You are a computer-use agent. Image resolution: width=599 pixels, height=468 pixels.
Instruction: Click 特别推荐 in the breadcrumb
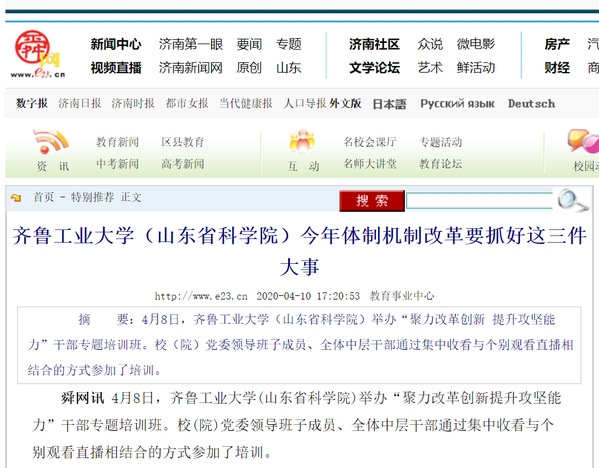[x=92, y=197]
